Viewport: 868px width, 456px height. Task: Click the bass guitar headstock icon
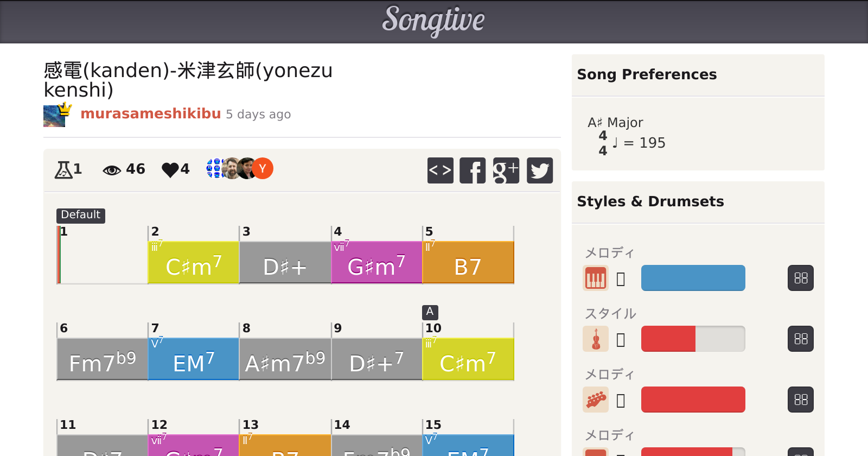tap(595, 400)
